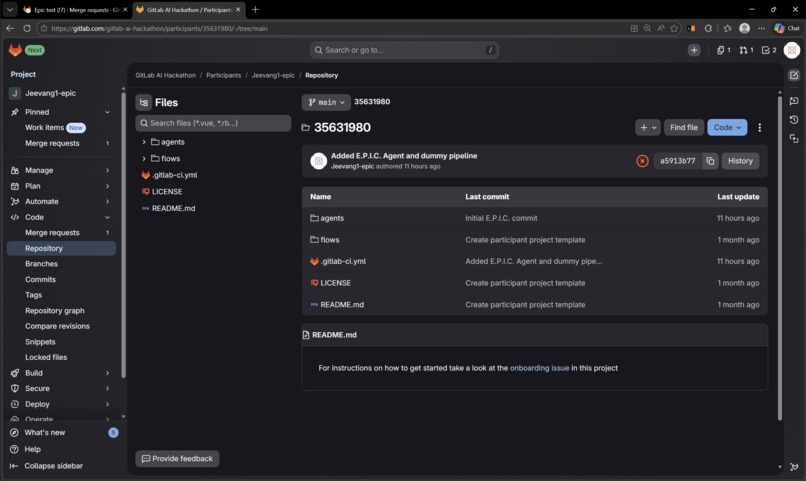Expand the Build sidebar section
This screenshot has width=806, height=481.
(x=107, y=373)
